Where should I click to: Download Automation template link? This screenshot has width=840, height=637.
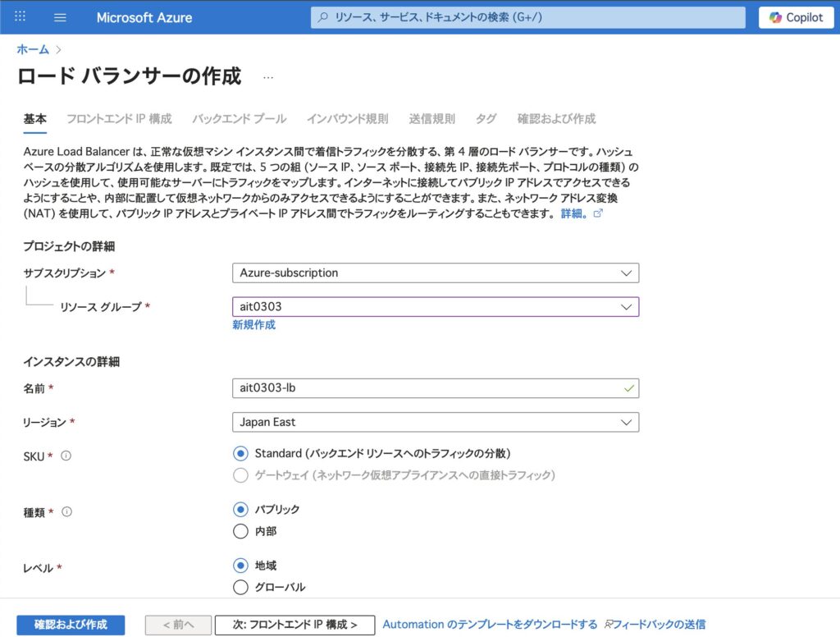[x=490, y=625]
